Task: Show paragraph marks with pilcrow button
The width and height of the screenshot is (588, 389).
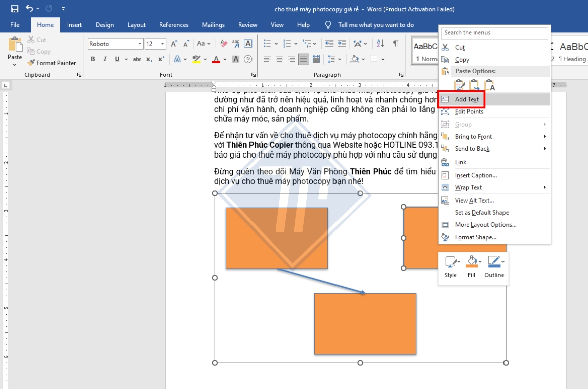Action: 396,43
